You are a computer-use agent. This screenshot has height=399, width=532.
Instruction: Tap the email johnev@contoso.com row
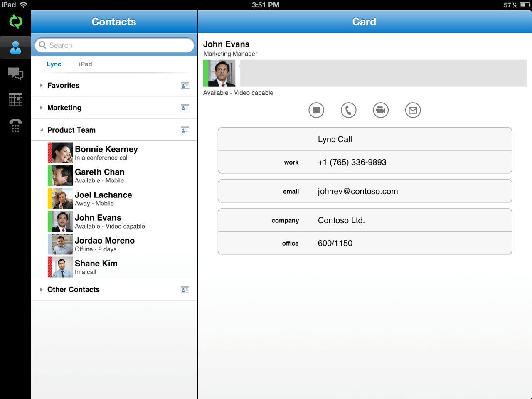365,191
